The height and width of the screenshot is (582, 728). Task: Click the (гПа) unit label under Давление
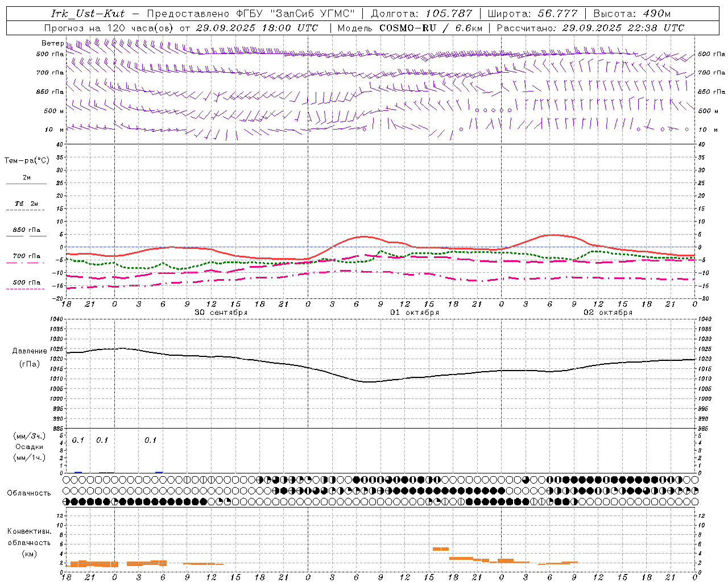point(30,364)
